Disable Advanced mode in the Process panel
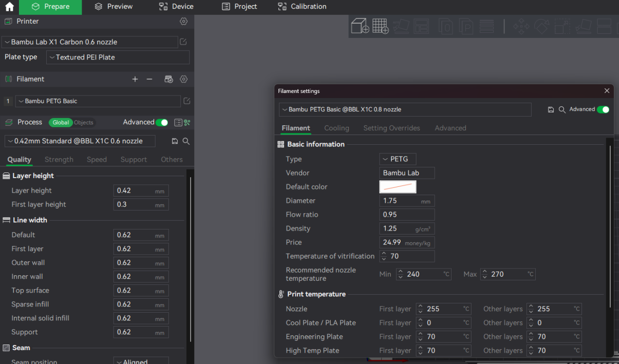This screenshot has width=619, height=364. point(162,122)
